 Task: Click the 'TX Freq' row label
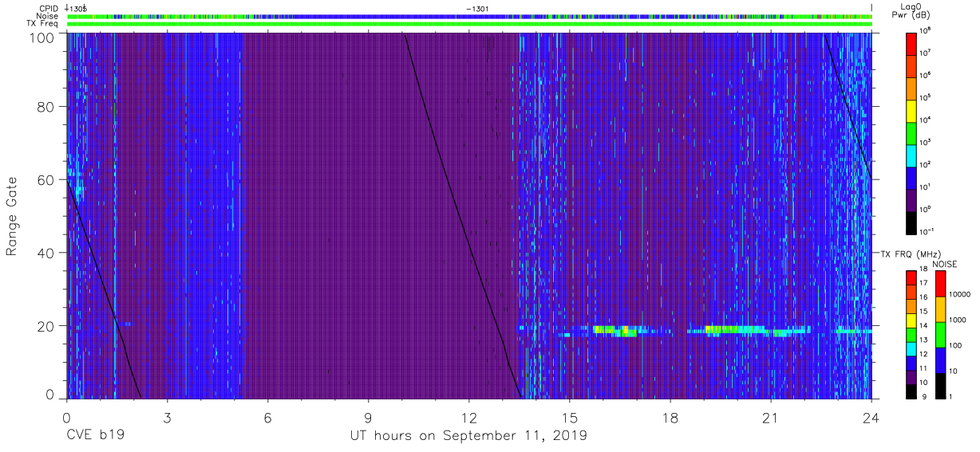pos(43,24)
